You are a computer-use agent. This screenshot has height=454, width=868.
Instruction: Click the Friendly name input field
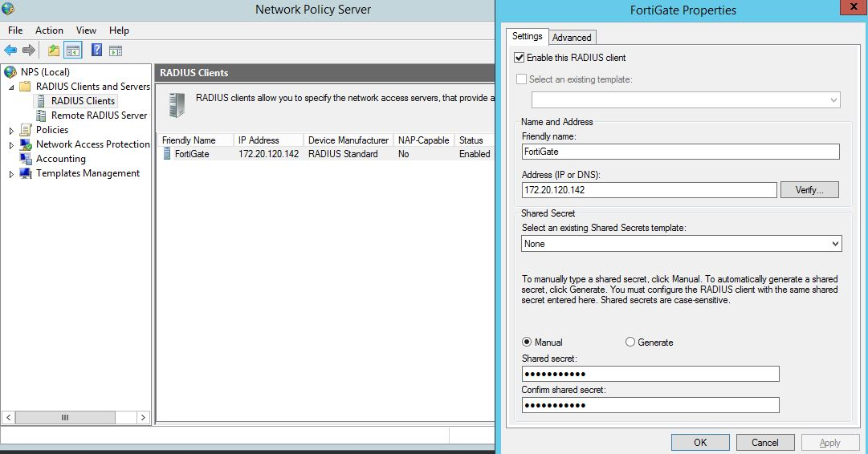coord(680,152)
